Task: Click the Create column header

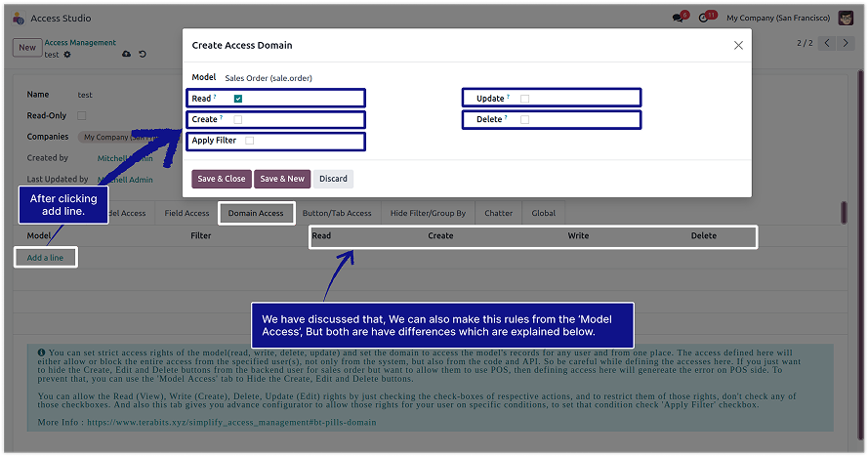Action: tap(440, 235)
